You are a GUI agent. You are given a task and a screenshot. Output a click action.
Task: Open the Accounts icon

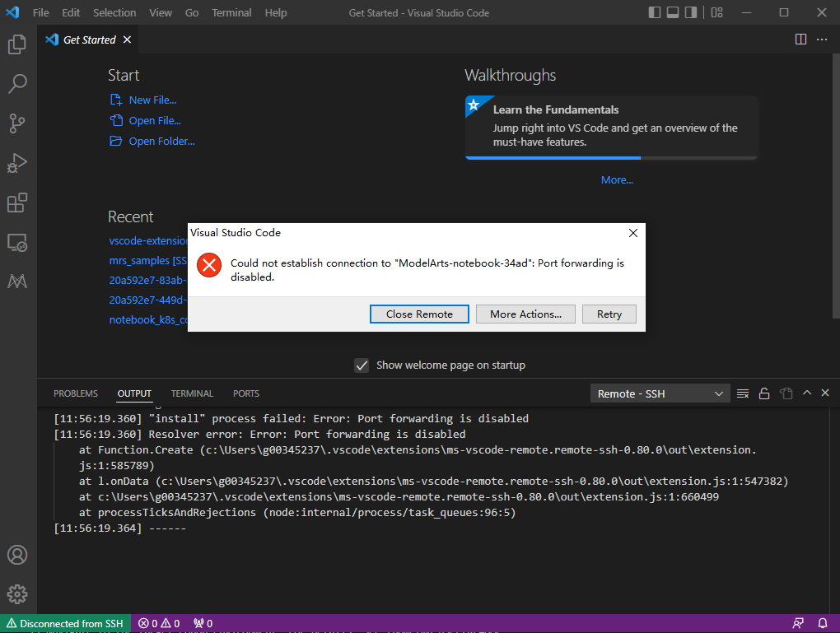point(17,555)
